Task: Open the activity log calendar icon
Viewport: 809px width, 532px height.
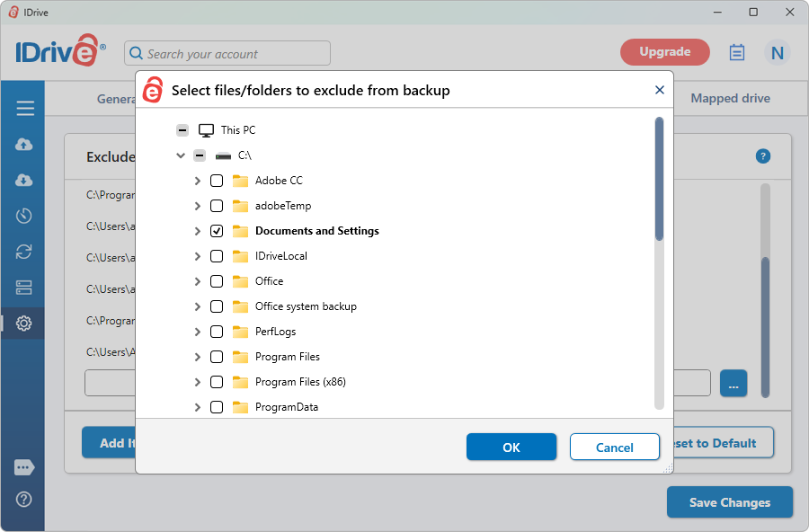Action: point(737,52)
